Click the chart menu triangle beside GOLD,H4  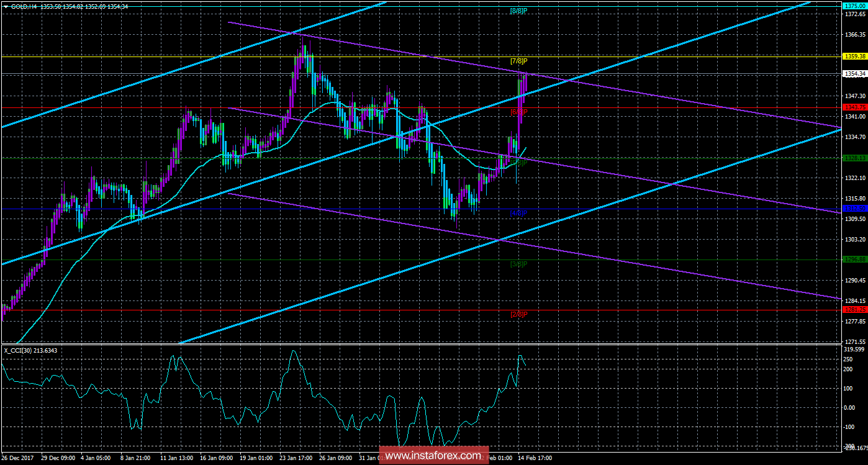6,6
